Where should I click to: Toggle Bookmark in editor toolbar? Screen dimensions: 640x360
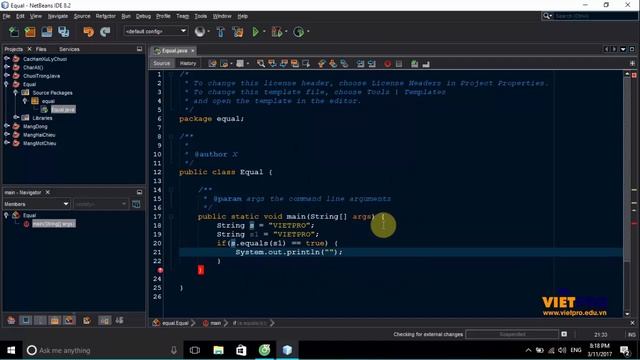[344, 64]
